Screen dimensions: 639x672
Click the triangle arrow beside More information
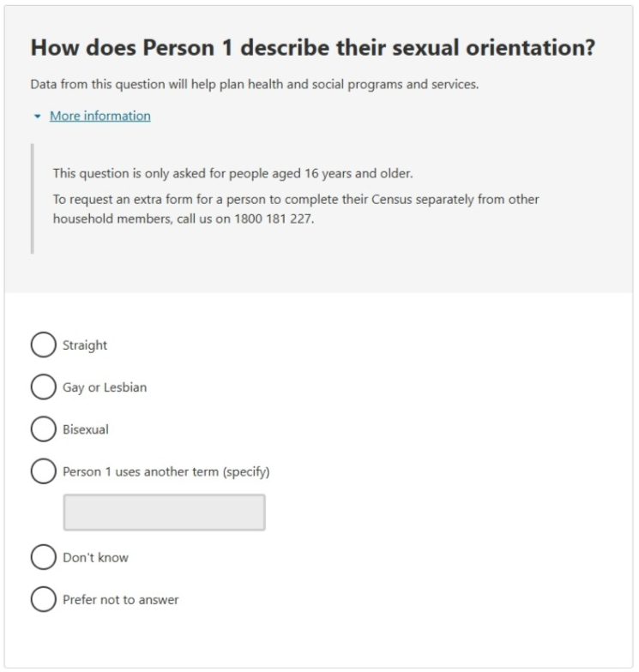point(36,117)
